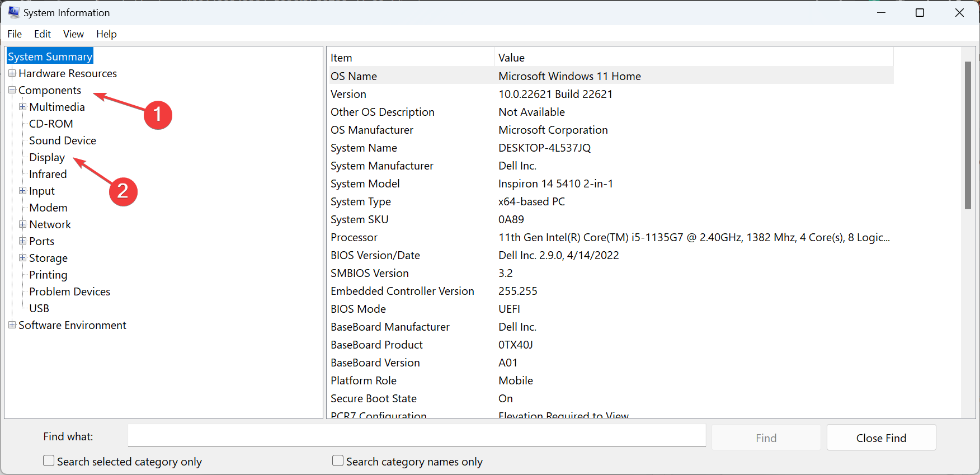Select the System SKU row
The width and height of the screenshot is (980, 475).
611,219
